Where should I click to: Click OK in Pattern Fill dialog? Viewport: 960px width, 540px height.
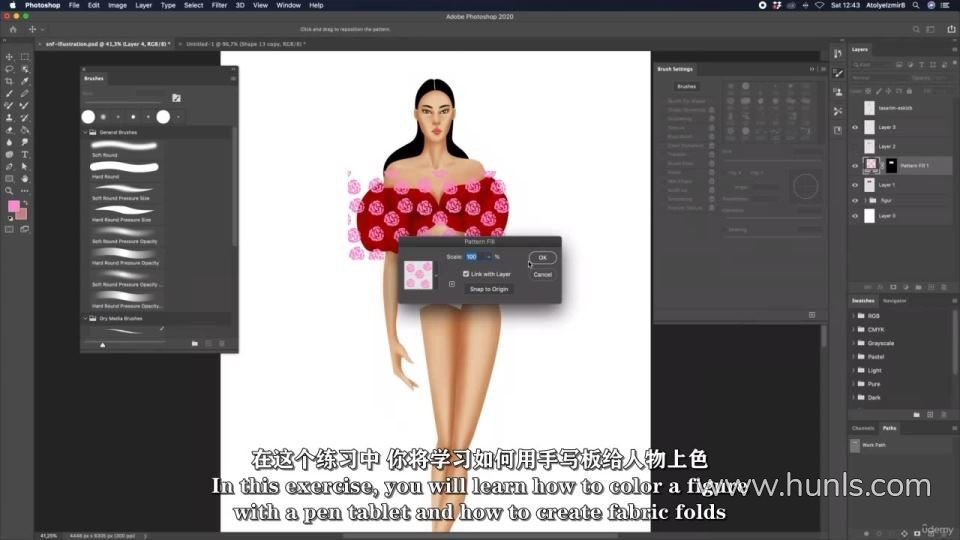tap(542, 258)
